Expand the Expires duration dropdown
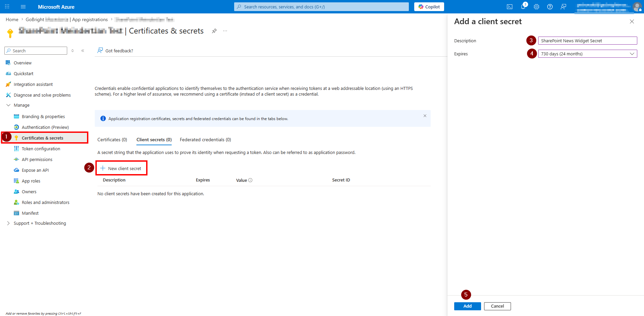The image size is (644, 316). point(588,54)
